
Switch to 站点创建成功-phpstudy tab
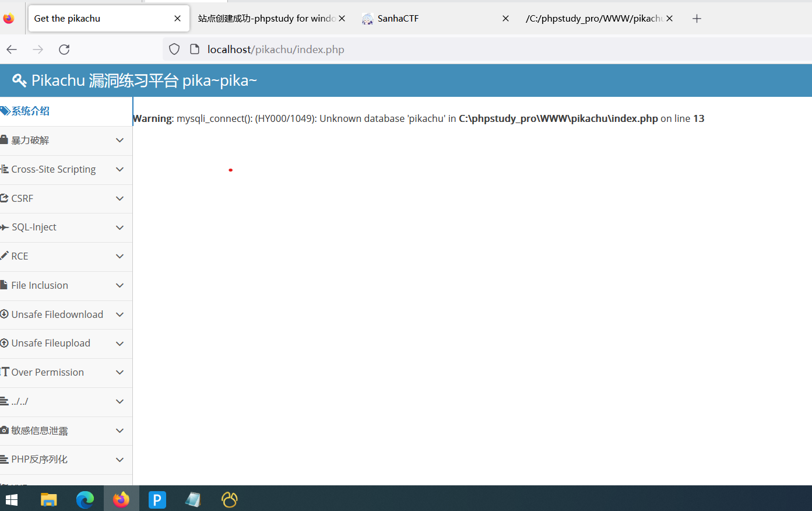click(x=266, y=19)
